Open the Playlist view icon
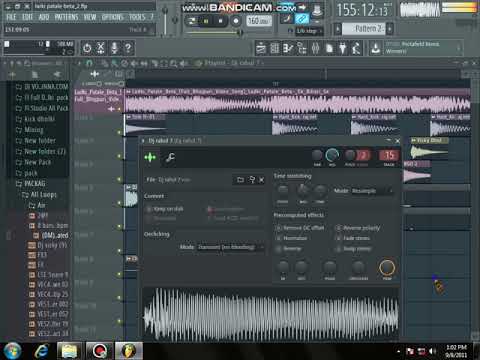Image resolution: width=480 pixels, height=360 pixels. point(261,49)
